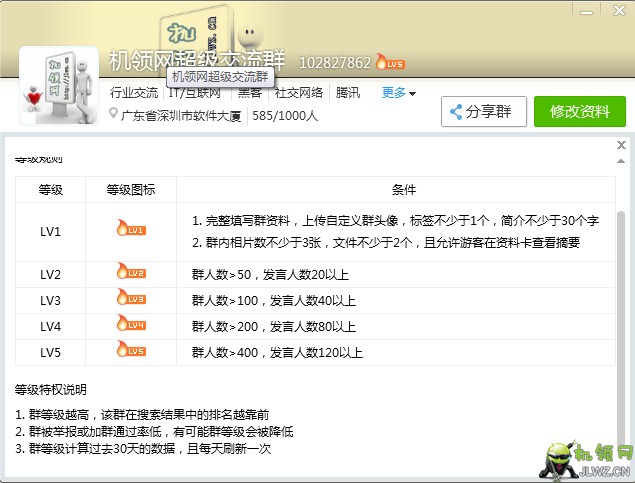This screenshot has height=483, width=635.
Task: Minimize the group profile window
Action: pyautogui.click(x=586, y=11)
